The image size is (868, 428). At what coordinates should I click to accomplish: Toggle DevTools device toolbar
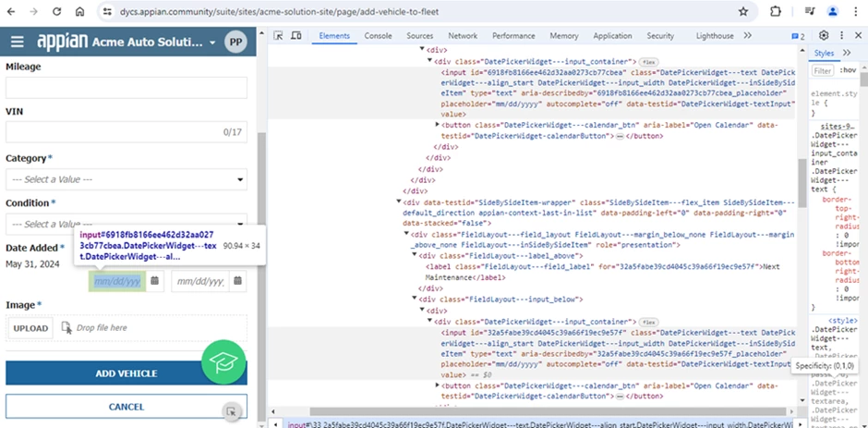point(296,35)
